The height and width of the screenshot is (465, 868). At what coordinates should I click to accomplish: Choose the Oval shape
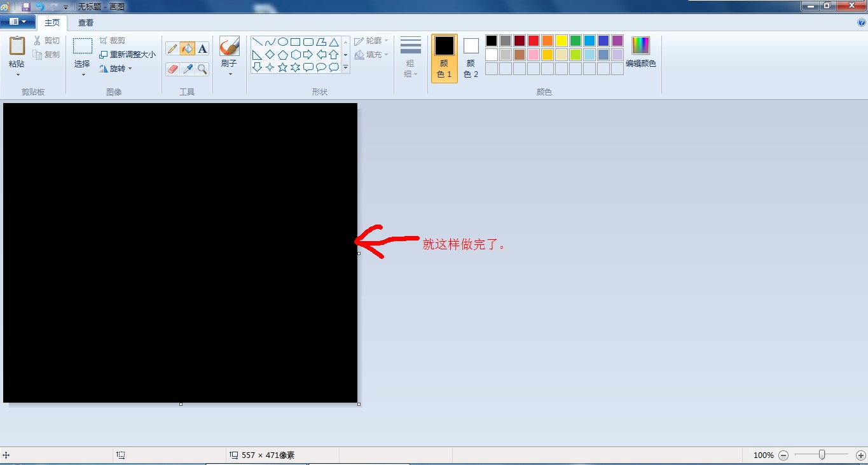283,42
